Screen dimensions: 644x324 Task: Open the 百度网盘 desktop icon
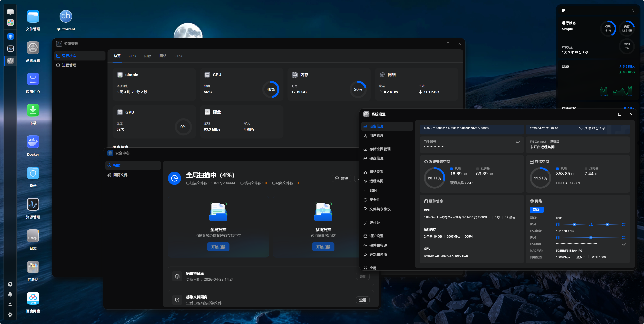(x=33, y=298)
